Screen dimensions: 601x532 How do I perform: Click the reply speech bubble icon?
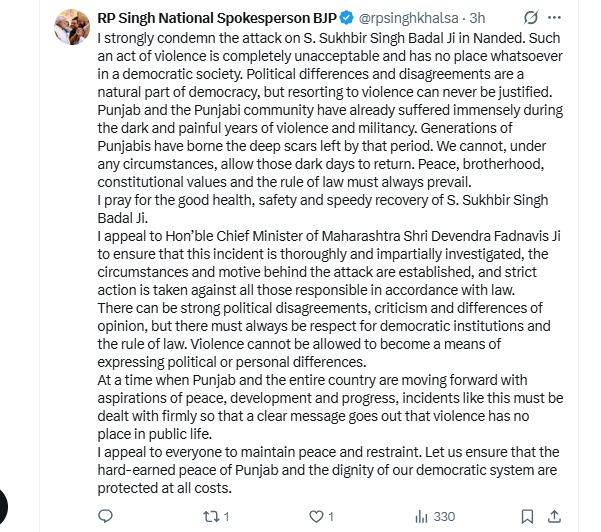click(x=105, y=516)
